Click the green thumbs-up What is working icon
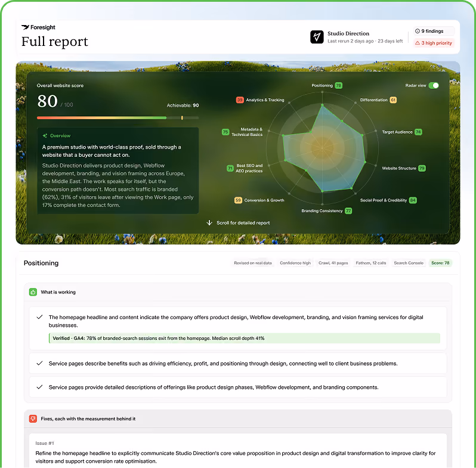The width and height of the screenshot is (476, 468). (x=33, y=292)
